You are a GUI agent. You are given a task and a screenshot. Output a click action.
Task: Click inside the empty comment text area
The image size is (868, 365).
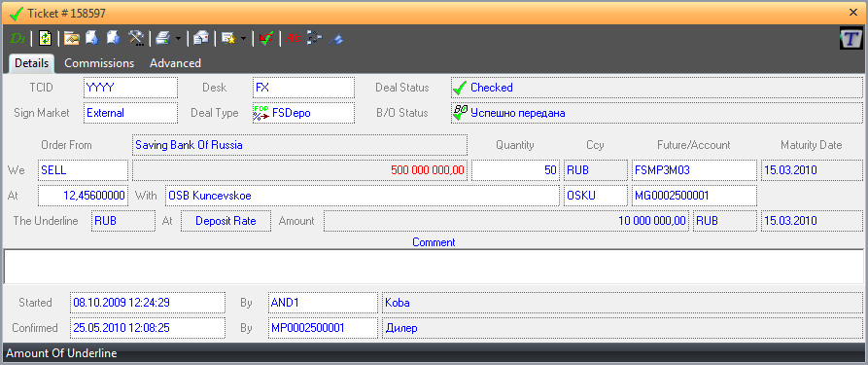point(434,267)
